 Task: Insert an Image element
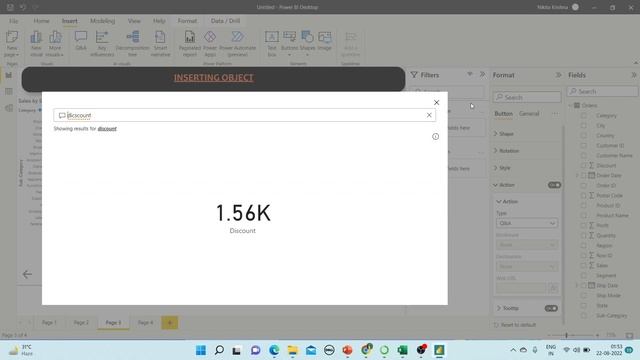(324, 41)
